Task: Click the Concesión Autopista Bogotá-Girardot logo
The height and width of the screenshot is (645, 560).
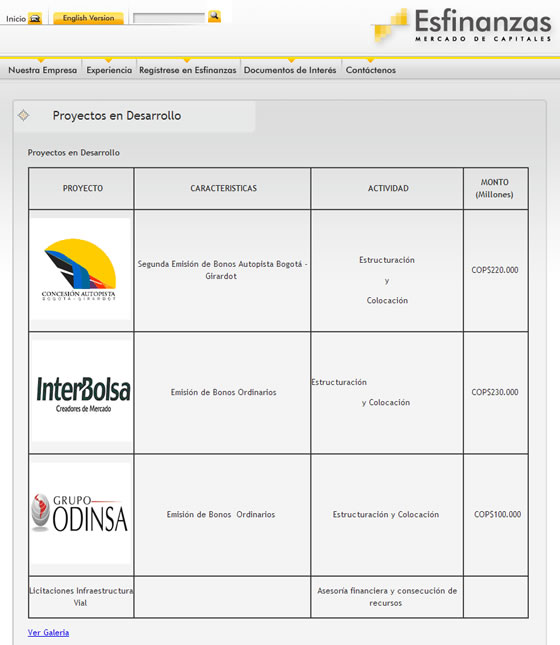Action: click(81, 269)
